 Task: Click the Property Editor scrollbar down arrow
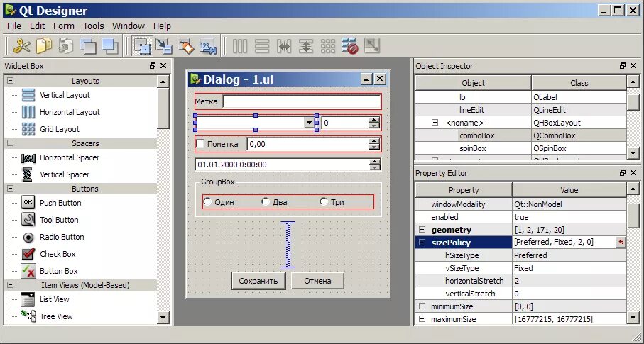pos(633,318)
